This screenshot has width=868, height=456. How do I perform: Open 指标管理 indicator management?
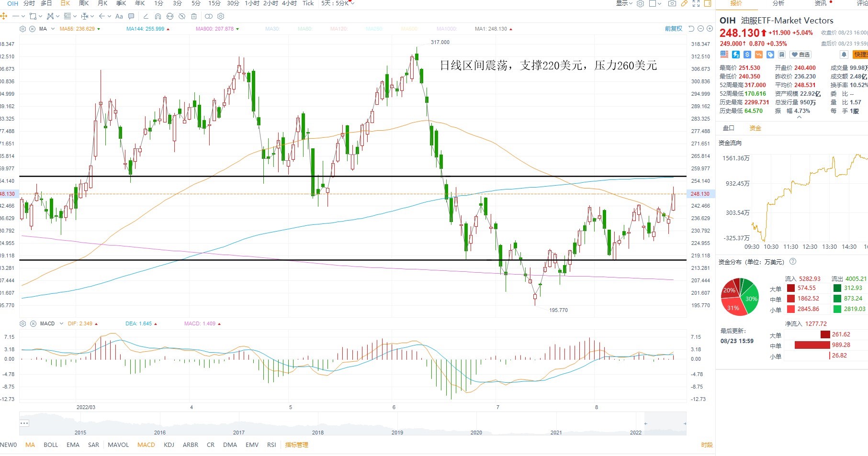(x=296, y=445)
